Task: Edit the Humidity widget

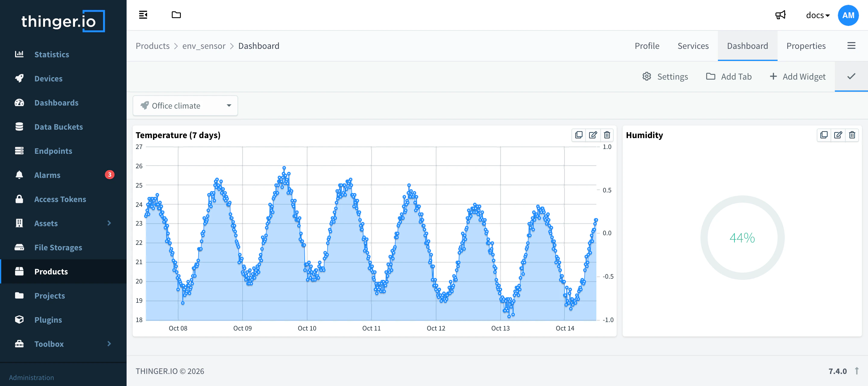Action: 838,135
